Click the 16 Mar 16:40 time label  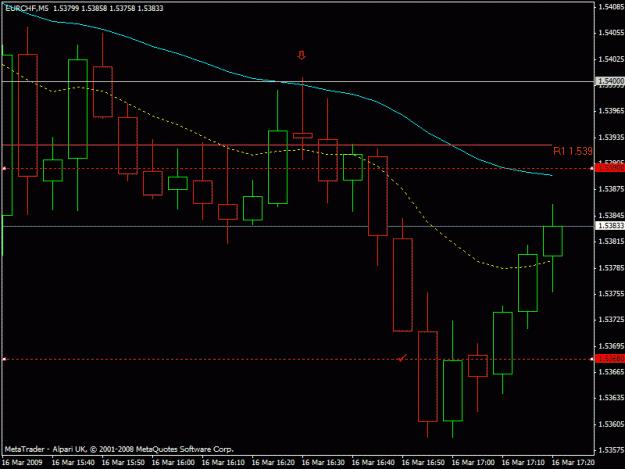point(373,463)
